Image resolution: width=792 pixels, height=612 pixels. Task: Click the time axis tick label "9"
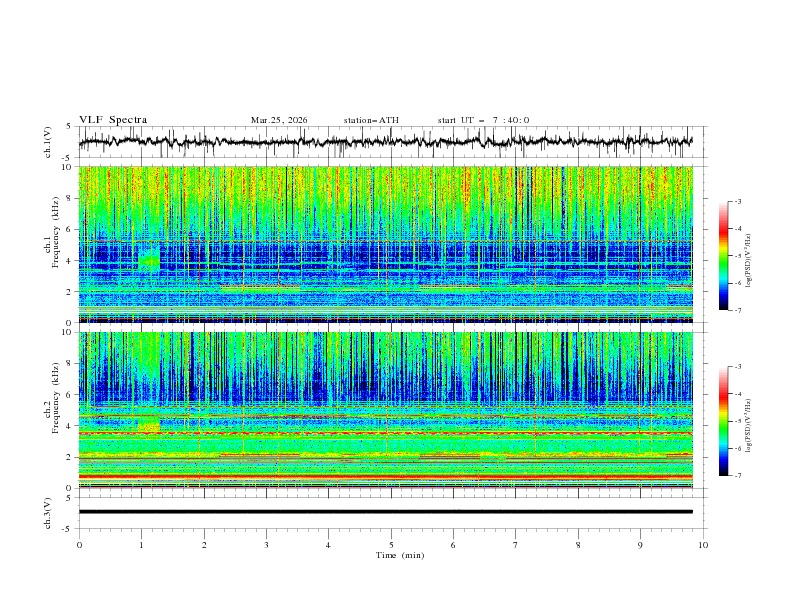coord(640,545)
